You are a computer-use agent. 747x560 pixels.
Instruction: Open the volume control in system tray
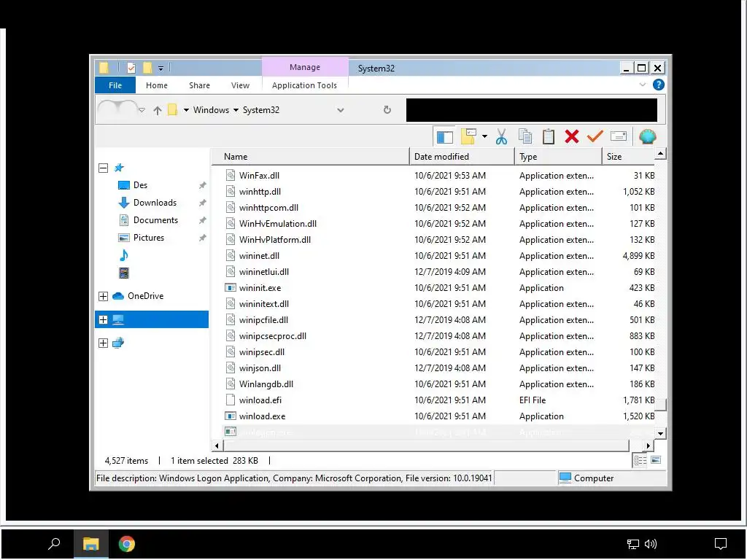[651, 544]
